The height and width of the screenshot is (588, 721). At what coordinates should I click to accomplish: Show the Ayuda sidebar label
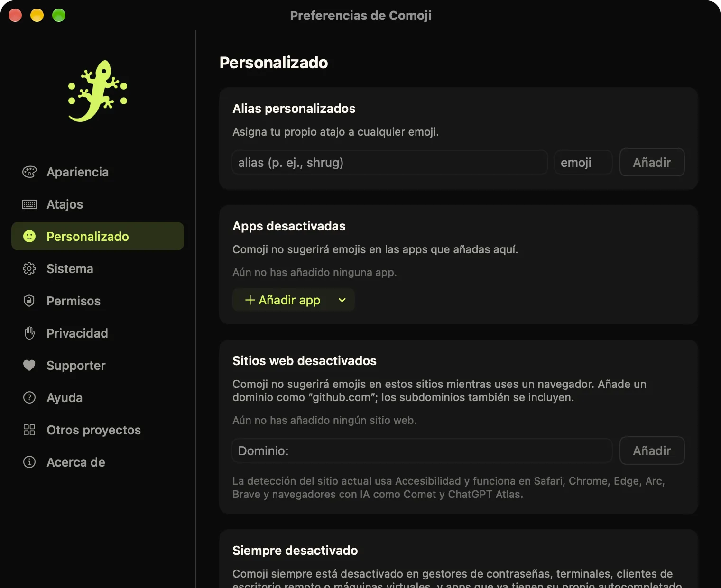(65, 398)
